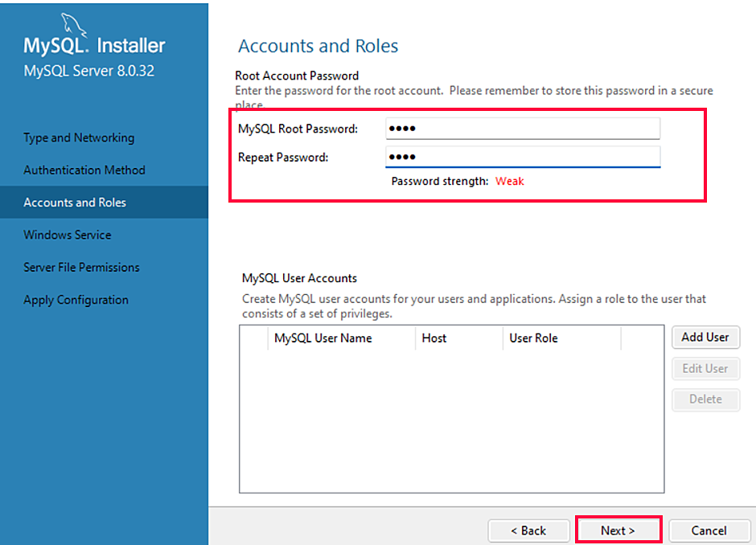The image size is (756, 545).
Task: Click the Repeat Password label
Action: [x=283, y=157]
